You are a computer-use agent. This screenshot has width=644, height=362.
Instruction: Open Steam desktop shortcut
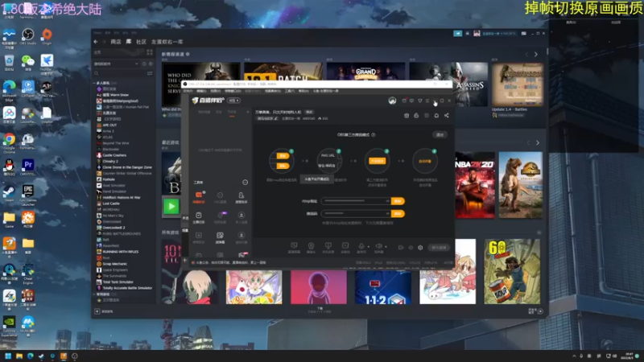pyautogui.click(x=9, y=193)
